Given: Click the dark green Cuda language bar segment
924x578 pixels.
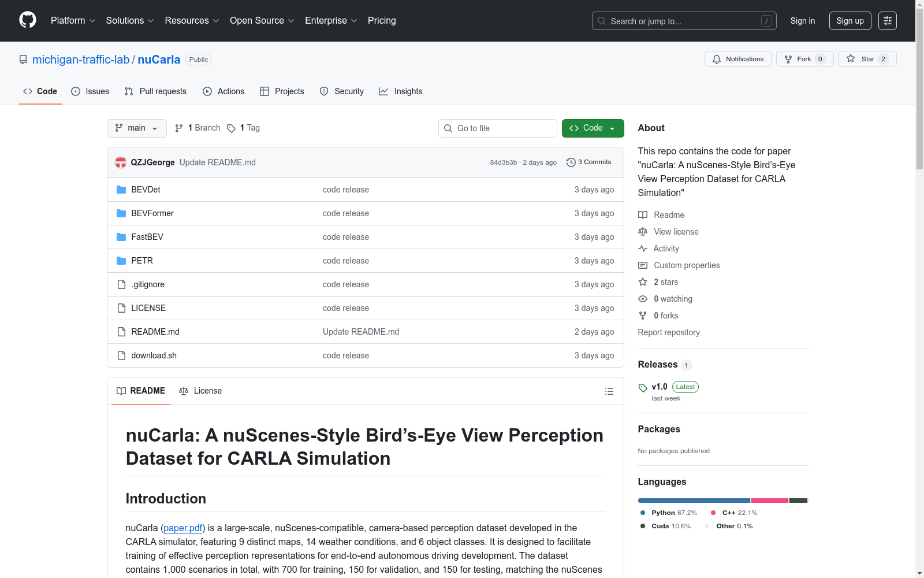Looking at the screenshot, I should (798, 501).
